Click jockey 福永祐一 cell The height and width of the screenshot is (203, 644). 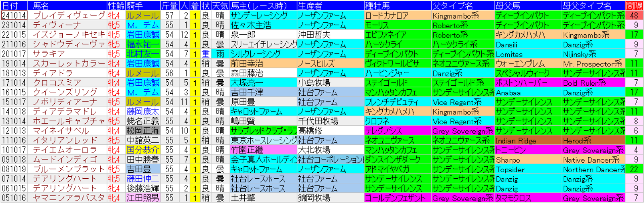(143, 44)
